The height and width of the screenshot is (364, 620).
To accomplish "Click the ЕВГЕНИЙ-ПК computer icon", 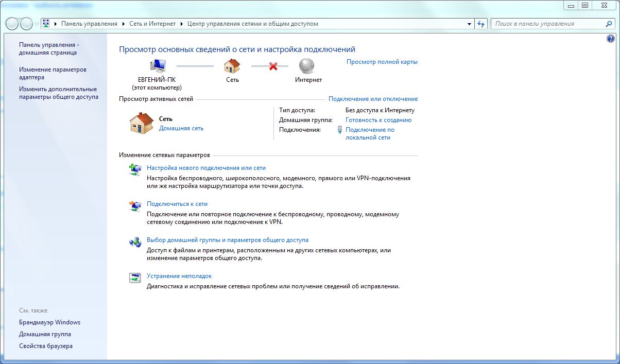I will 157,65.
